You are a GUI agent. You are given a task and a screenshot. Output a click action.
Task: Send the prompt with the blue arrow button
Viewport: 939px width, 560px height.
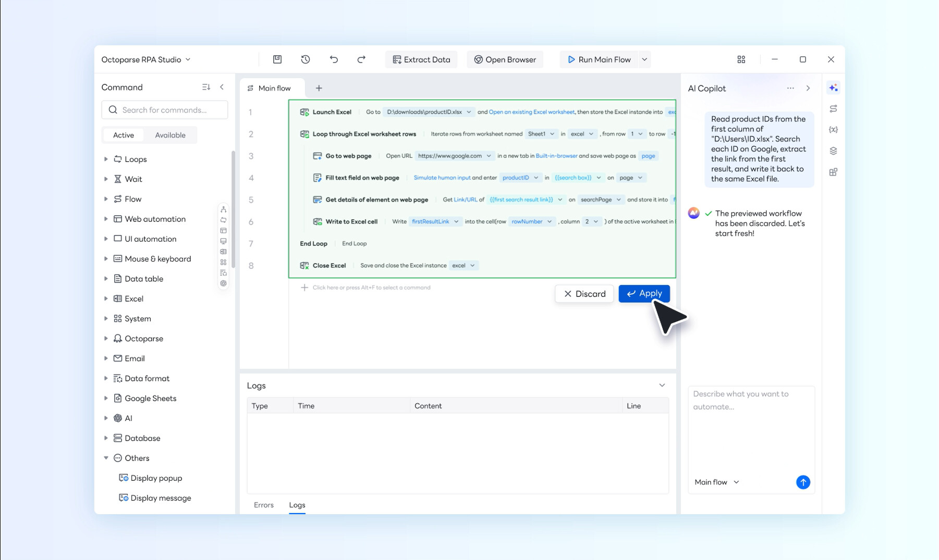click(x=803, y=482)
